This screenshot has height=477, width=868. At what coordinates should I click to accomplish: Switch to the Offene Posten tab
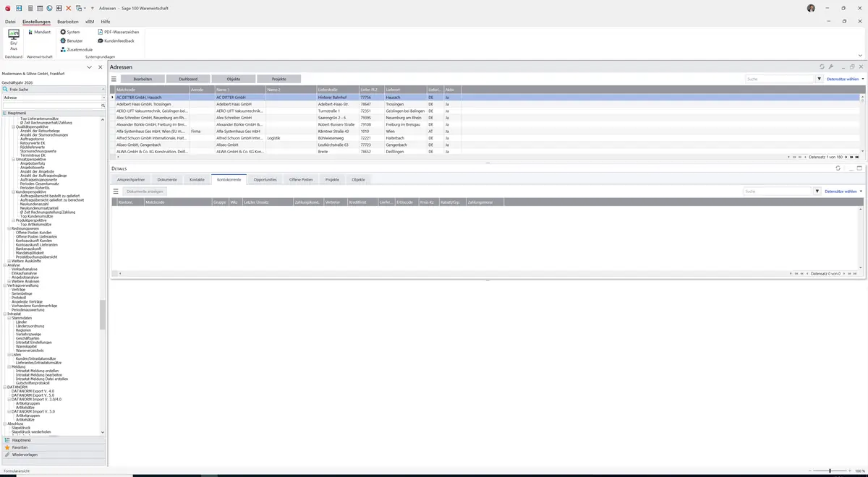[301, 179]
